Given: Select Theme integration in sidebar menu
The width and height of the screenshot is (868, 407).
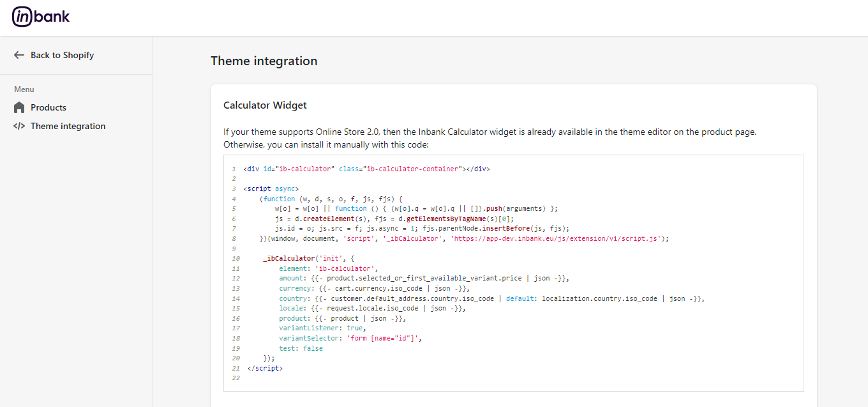Looking at the screenshot, I should (68, 126).
